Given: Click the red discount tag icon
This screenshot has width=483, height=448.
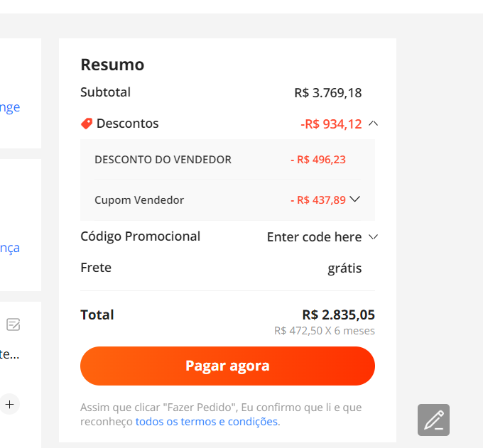Looking at the screenshot, I should point(87,124).
